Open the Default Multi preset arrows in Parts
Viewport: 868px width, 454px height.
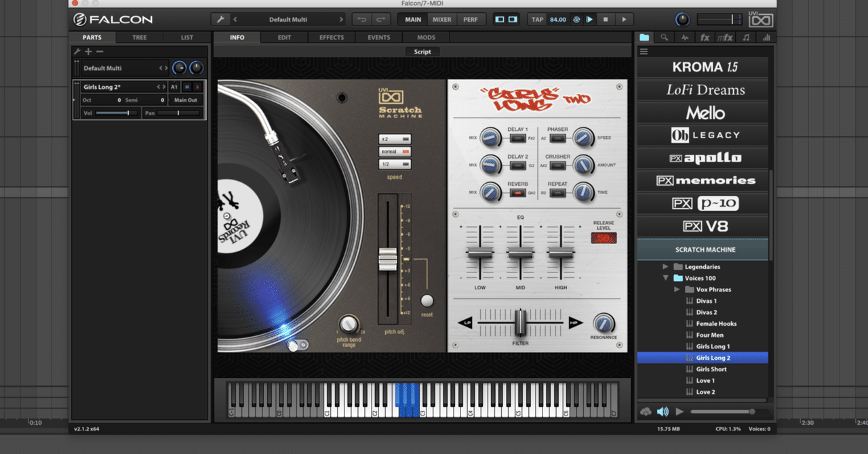pyautogui.click(x=163, y=68)
